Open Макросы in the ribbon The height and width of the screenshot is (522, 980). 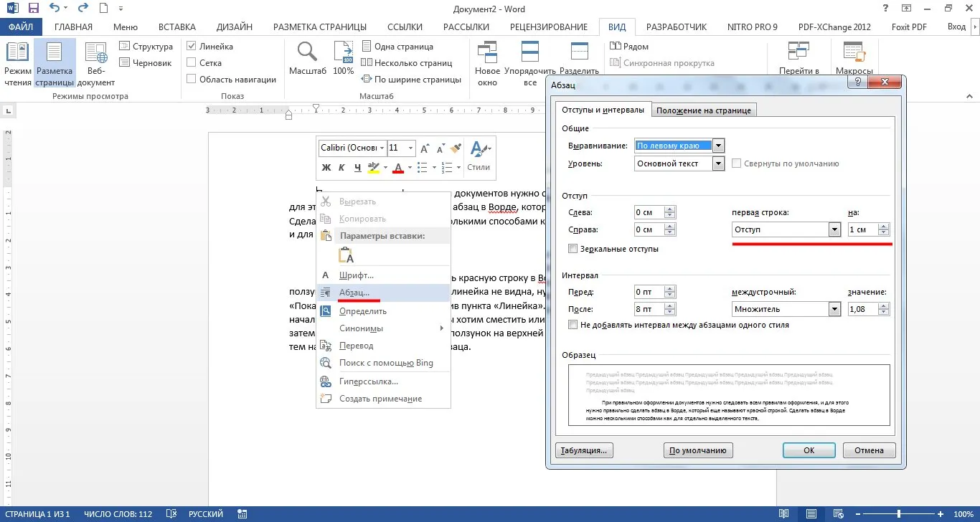pyautogui.click(x=854, y=59)
